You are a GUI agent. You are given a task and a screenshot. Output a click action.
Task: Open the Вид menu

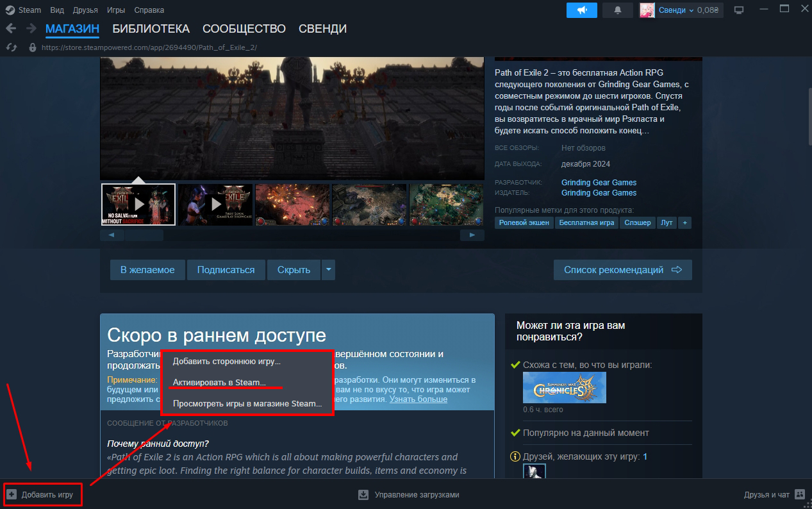click(x=57, y=10)
